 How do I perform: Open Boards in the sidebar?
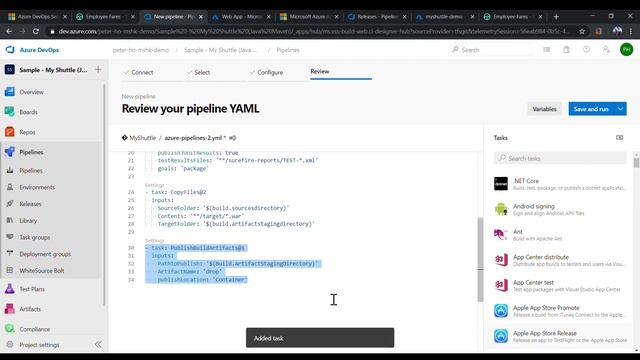click(x=28, y=112)
